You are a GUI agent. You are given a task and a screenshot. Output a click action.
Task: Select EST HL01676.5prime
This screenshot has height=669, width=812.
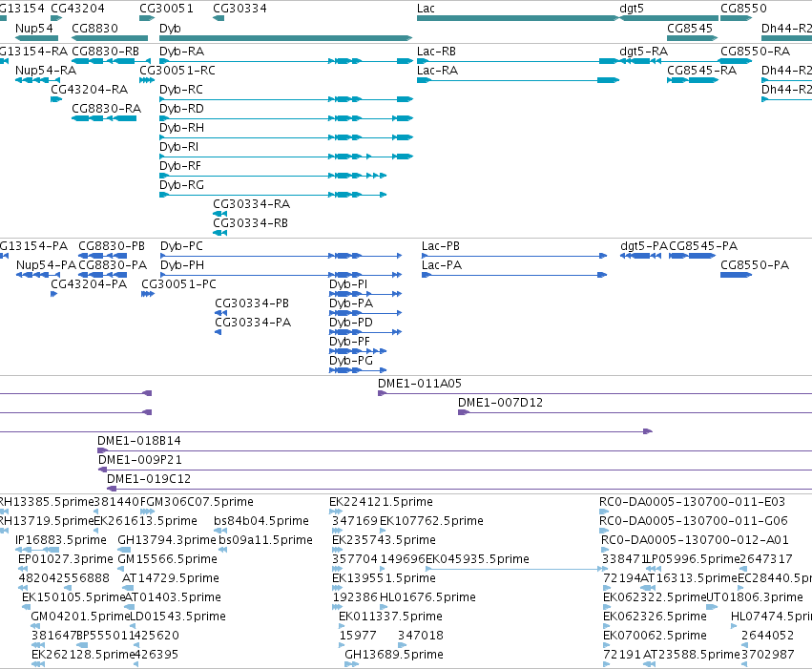(427, 598)
